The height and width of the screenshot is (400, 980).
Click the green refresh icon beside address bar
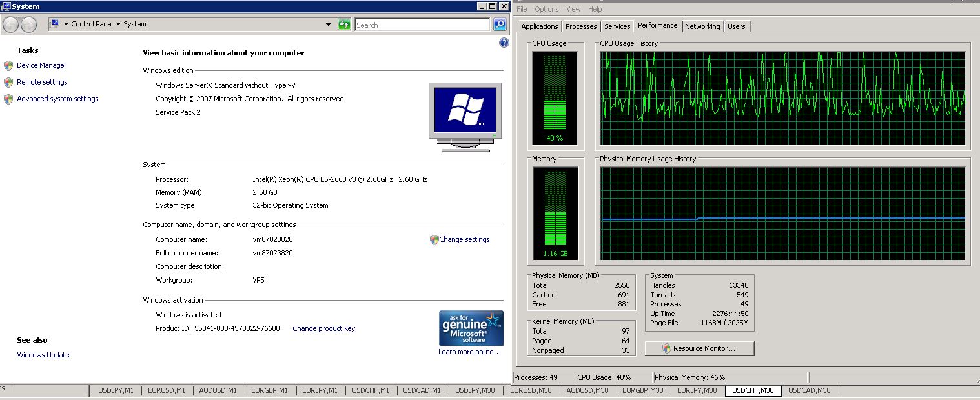pyautogui.click(x=345, y=25)
